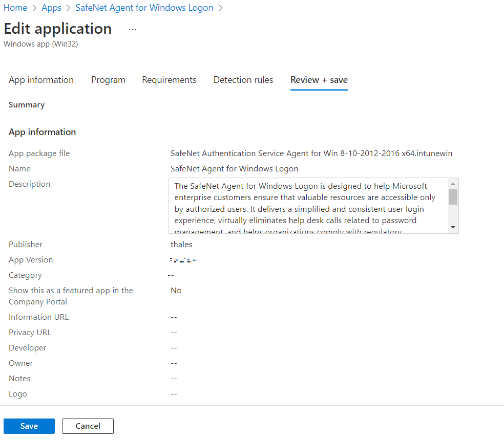Click the Owner label
The width and height of the screenshot is (504, 440).
pyautogui.click(x=21, y=363)
